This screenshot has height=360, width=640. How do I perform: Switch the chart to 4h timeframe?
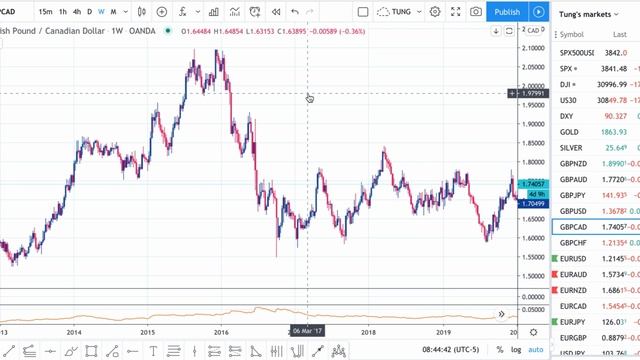tap(77, 12)
